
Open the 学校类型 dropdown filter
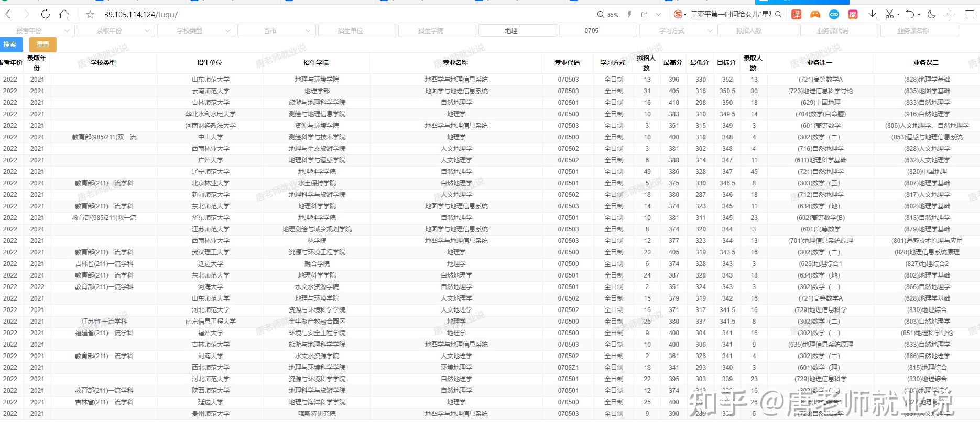[197, 31]
